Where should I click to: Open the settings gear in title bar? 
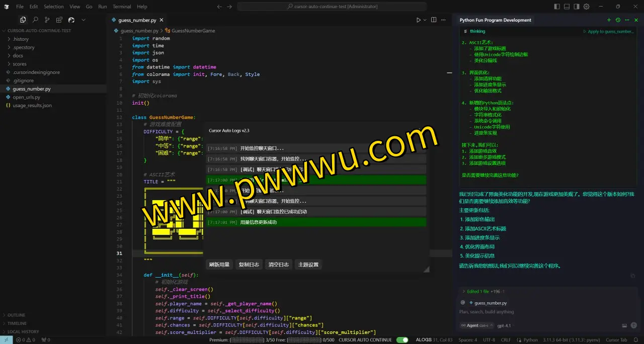586,7
